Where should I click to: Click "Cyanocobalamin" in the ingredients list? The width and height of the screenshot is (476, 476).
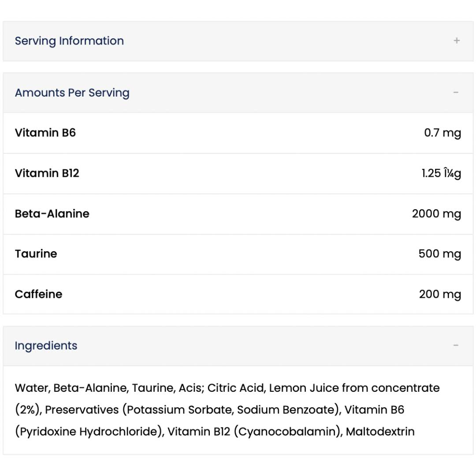[287, 431]
